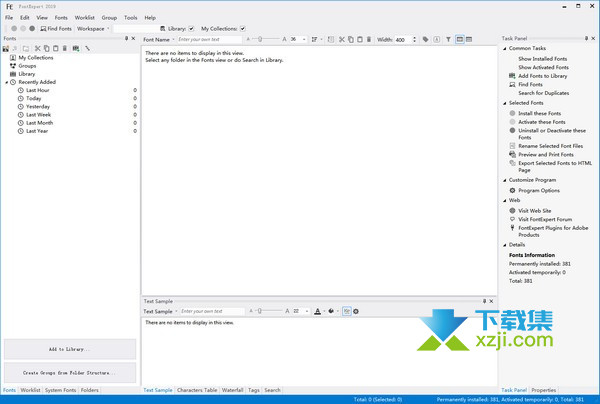600x404 pixels.
Task: Click the tag icon in font list toolbar
Action: pos(425,40)
